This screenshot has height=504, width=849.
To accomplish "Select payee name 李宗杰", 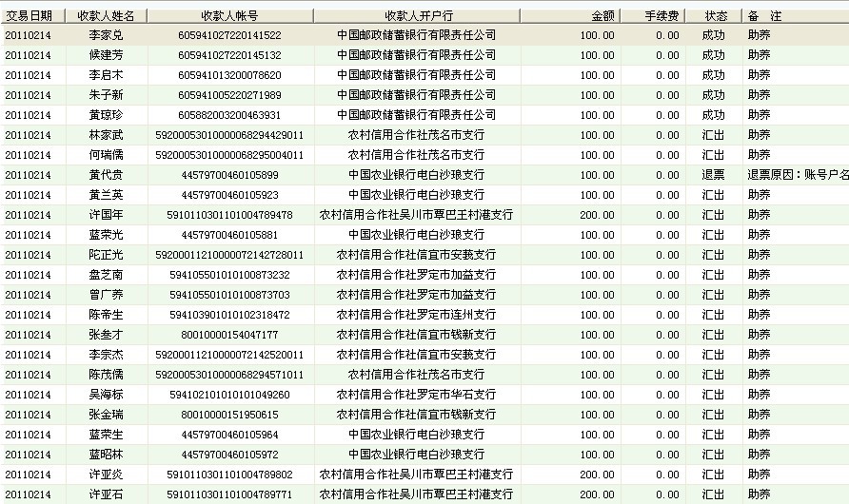I will pos(107,355).
